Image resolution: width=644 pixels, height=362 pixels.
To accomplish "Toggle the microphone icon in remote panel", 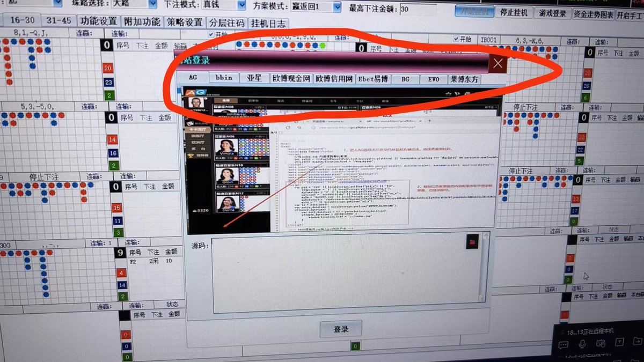I will pyautogui.click(x=582, y=343).
